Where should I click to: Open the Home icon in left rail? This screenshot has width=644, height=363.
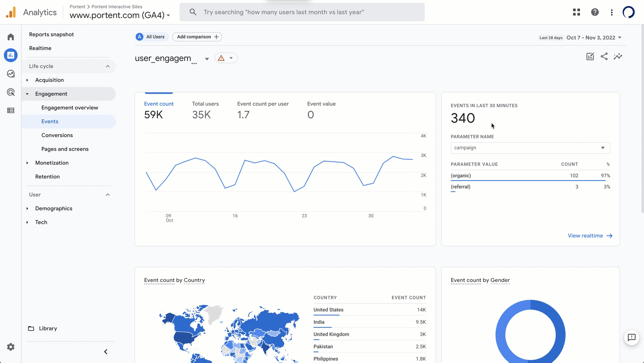pos(11,37)
